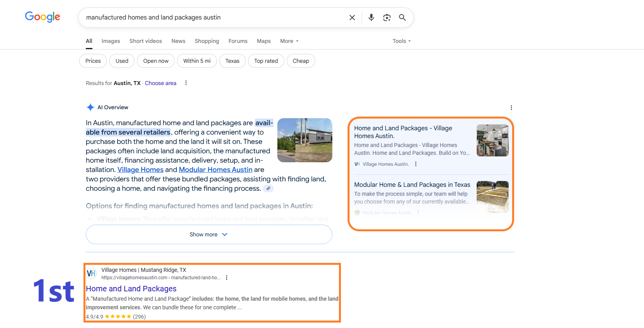The image size is (644, 328).
Task: Click the Modular Homes Austin link
Action: (216, 170)
